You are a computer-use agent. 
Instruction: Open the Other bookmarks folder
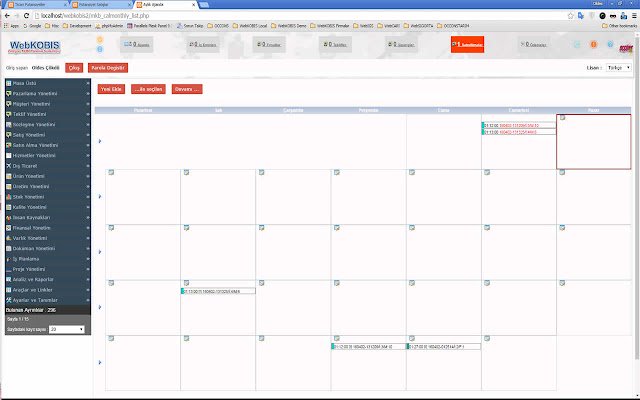[619, 26]
